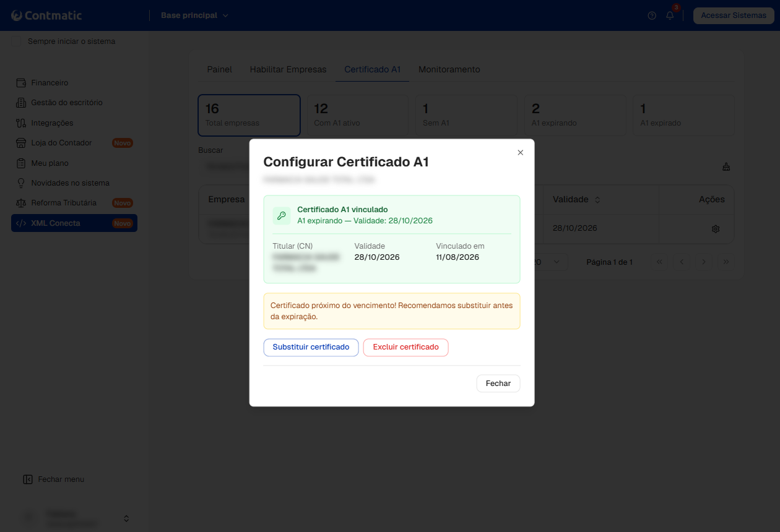Expand the user profile menu chevron

coord(126,518)
